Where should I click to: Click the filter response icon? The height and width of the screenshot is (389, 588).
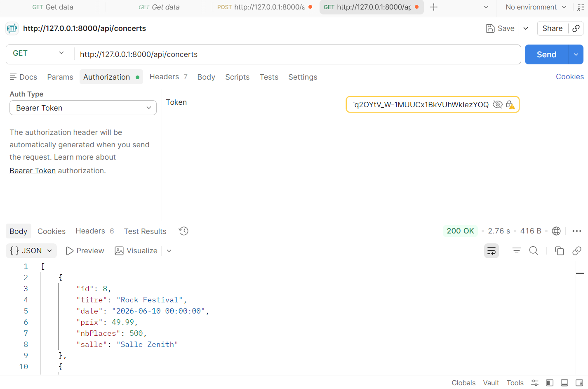516,251
